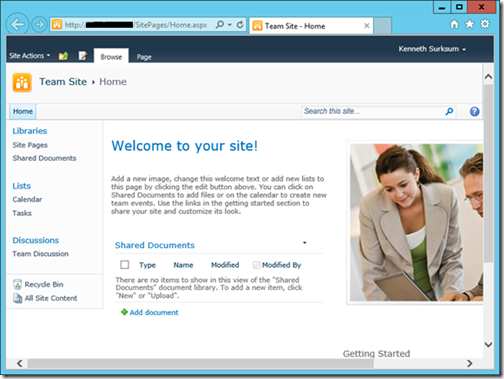Open browser Favorites star icon

[469, 24]
